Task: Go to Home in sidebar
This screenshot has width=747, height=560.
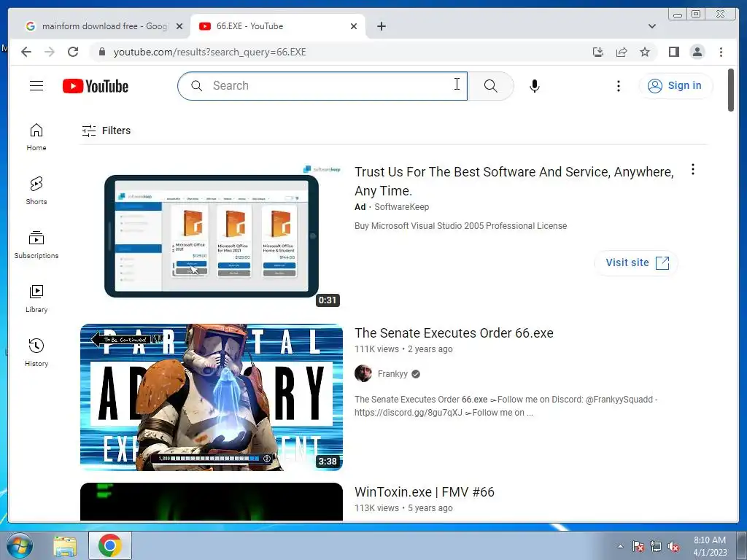Action: pyautogui.click(x=36, y=137)
